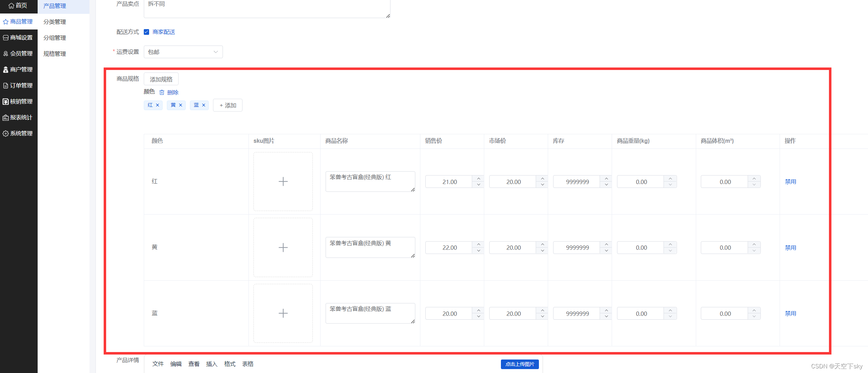
Task: Increase 销售价 for the 红 row
Action: pyautogui.click(x=479, y=179)
